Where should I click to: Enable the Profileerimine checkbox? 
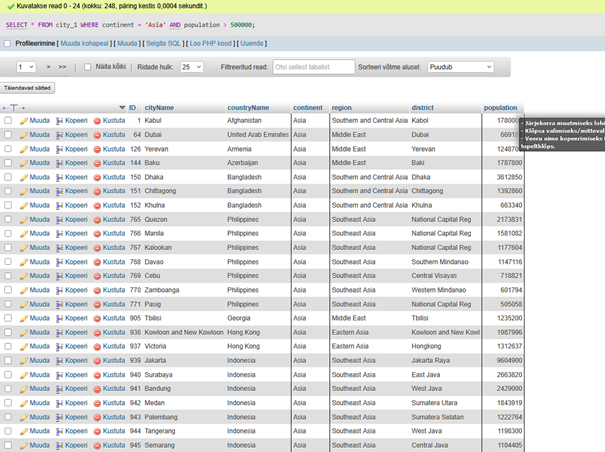(8, 43)
